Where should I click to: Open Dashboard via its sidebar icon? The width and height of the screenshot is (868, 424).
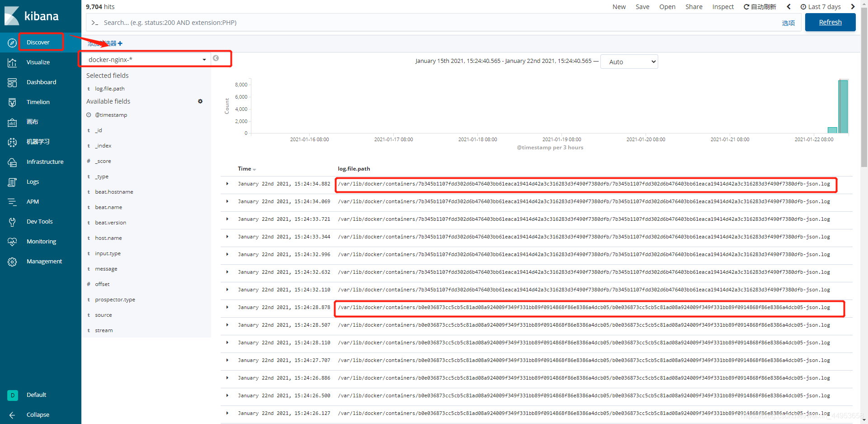coord(12,82)
